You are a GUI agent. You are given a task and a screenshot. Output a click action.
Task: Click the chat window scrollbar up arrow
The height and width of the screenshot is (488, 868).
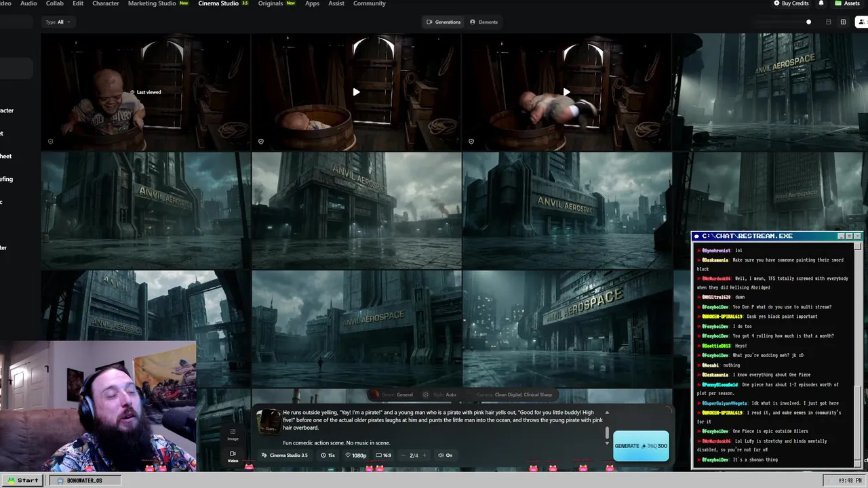[858, 245]
